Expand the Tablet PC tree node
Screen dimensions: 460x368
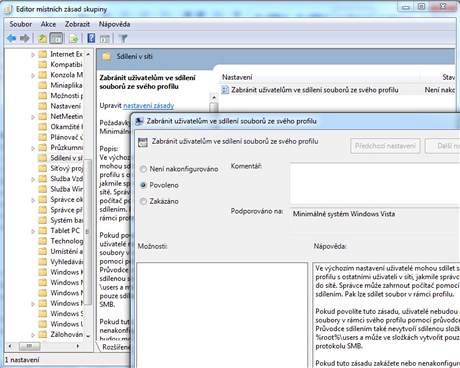33,231
